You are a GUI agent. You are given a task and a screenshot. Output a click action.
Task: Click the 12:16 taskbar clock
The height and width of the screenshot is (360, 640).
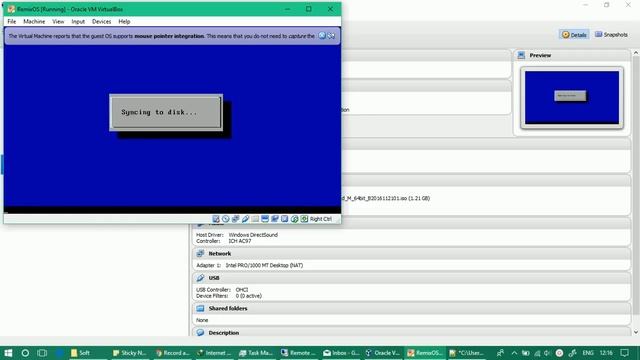607,353
